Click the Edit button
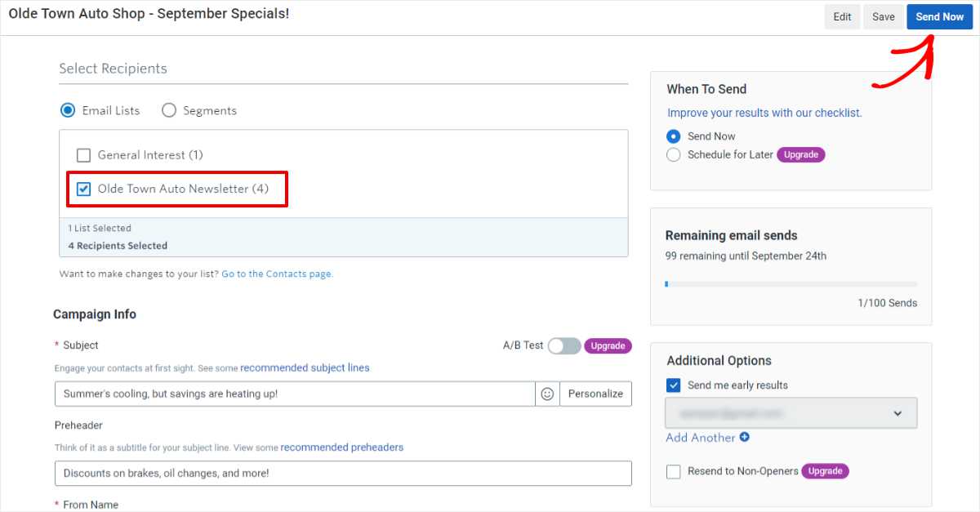Image resolution: width=980 pixels, height=512 pixels. [x=842, y=16]
